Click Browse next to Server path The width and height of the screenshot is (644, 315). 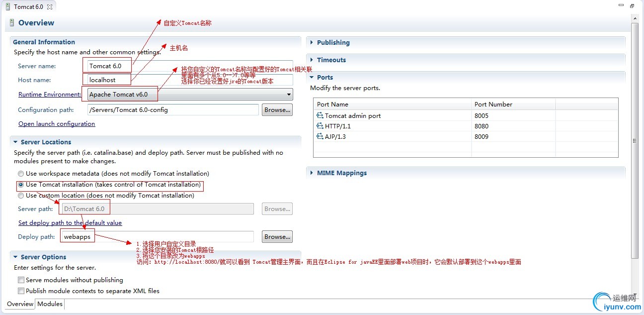click(277, 209)
